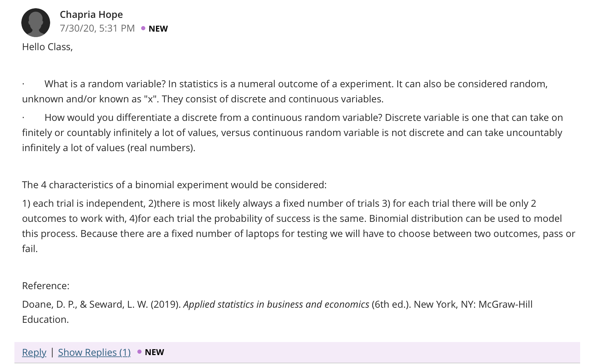
Task: Click the 'Reference:' heading
Action: click(46, 286)
